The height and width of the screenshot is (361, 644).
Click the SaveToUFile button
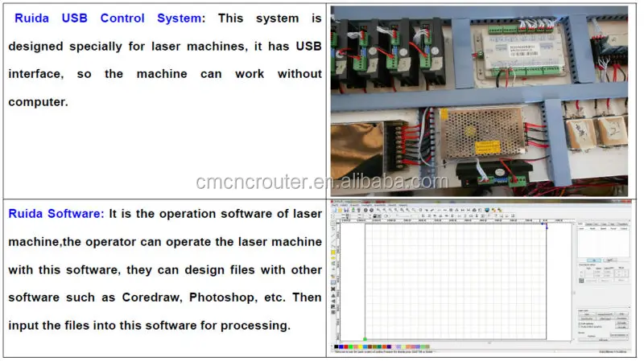coord(587,318)
